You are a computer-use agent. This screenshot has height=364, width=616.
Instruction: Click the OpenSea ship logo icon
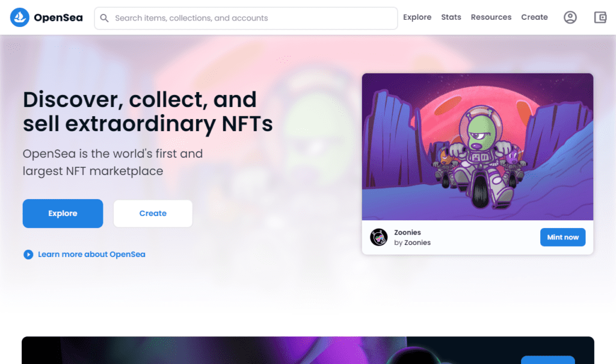(x=20, y=17)
